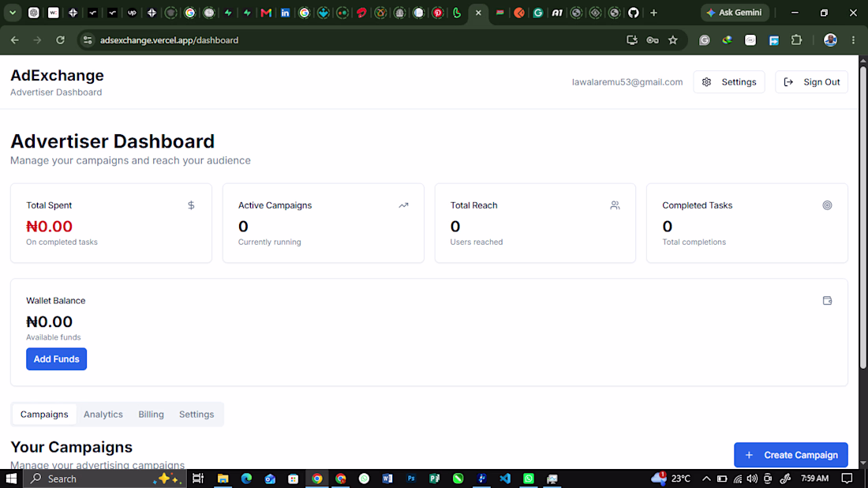This screenshot has height=488, width=868.
Task: Switch to the GitHub browser tab
Action: click(x=634, y=13)
